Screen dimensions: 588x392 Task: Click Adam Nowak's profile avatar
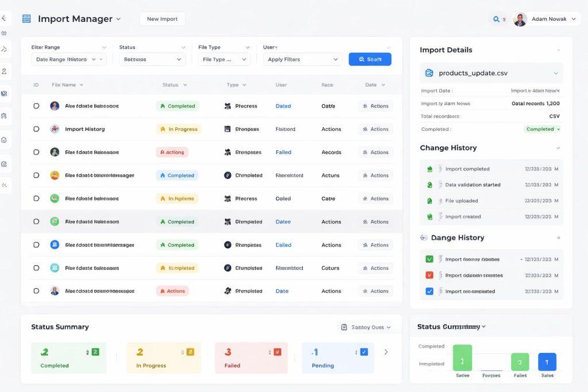click(x=520, y=20)
